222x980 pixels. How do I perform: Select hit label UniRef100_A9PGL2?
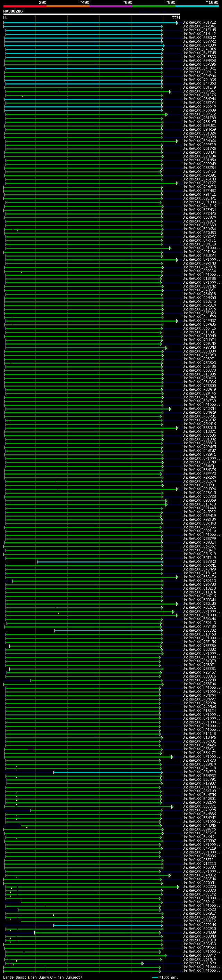pos(199,114)
